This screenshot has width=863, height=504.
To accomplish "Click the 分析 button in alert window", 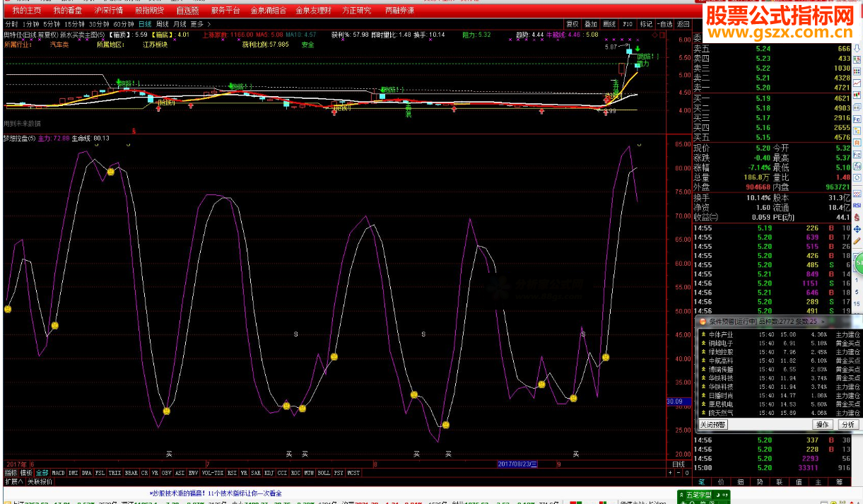I will (x=847, y=425).
